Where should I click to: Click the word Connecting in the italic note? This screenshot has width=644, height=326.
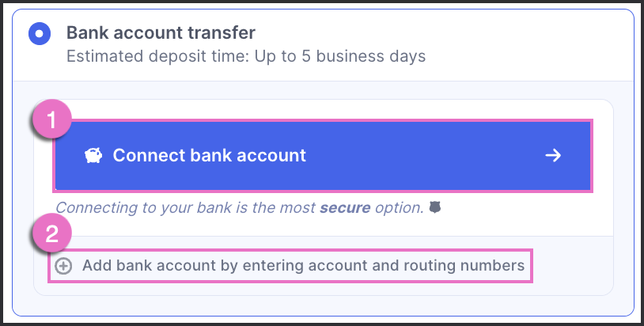click(93, 208)
